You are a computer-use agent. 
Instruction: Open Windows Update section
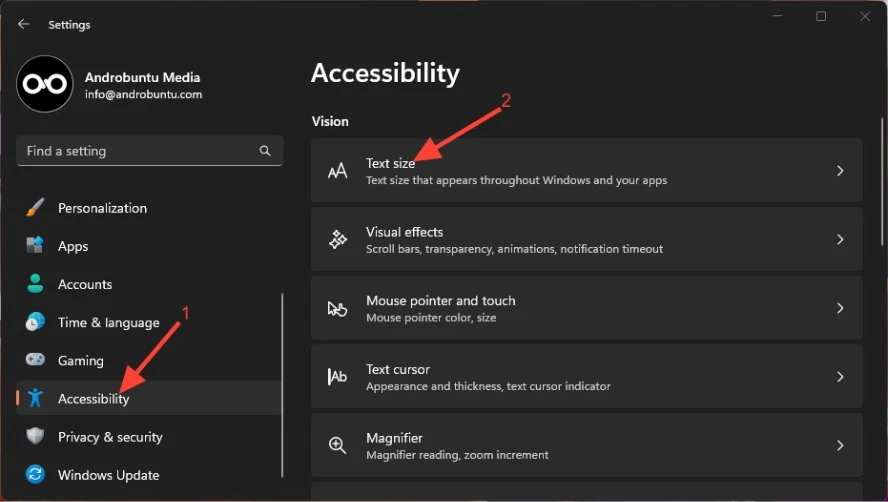[148, 475]
